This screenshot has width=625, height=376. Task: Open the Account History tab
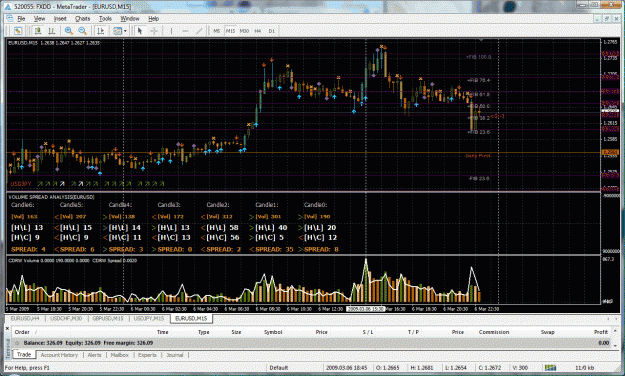59,355
